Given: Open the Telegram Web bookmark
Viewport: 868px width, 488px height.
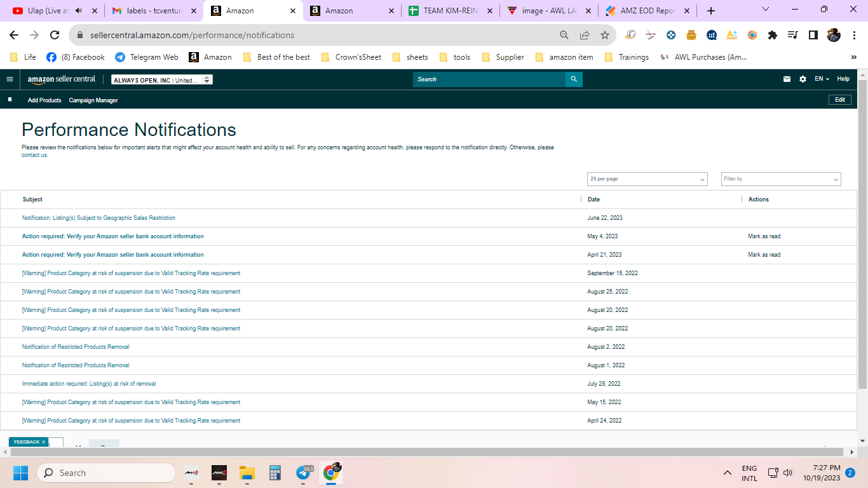Looking at the screenshot, I should 147,57.
